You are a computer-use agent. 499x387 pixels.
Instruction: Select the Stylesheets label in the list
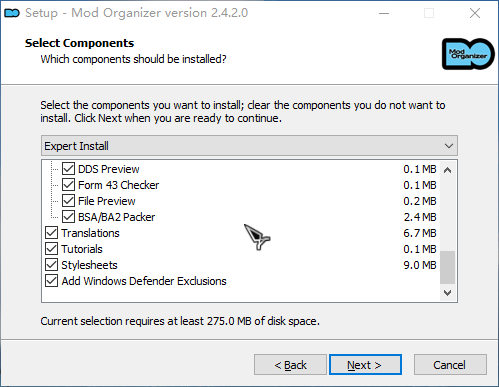coord(89,265)
